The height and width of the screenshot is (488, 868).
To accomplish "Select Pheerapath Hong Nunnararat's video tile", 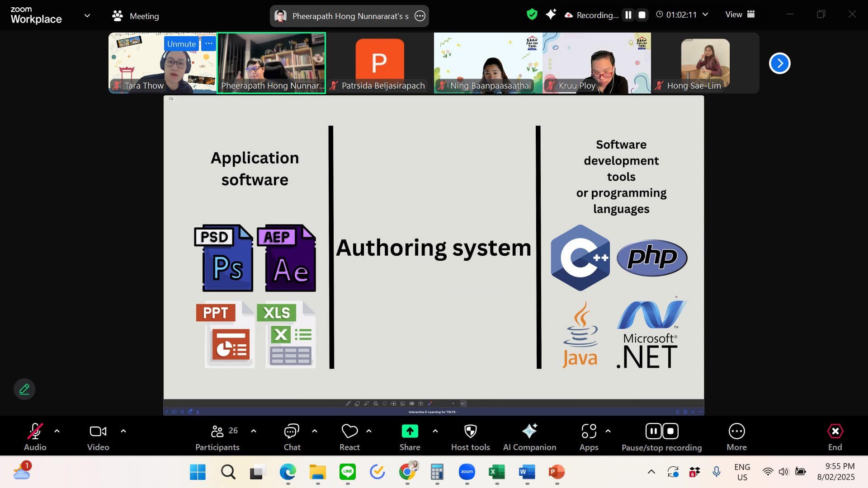I will pos(271,63).
